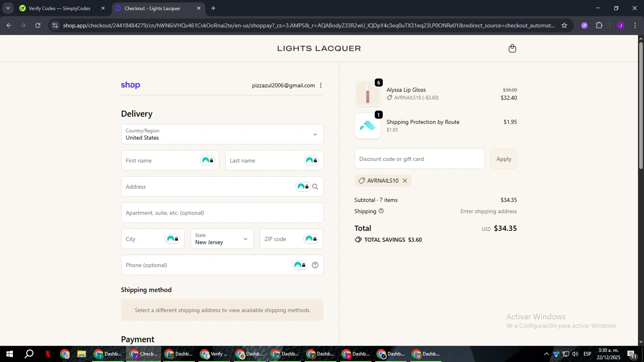The width and height of the screenshot is (644, 362).
Task: Launch Netflix from taskbar
Action: (48, 354)
